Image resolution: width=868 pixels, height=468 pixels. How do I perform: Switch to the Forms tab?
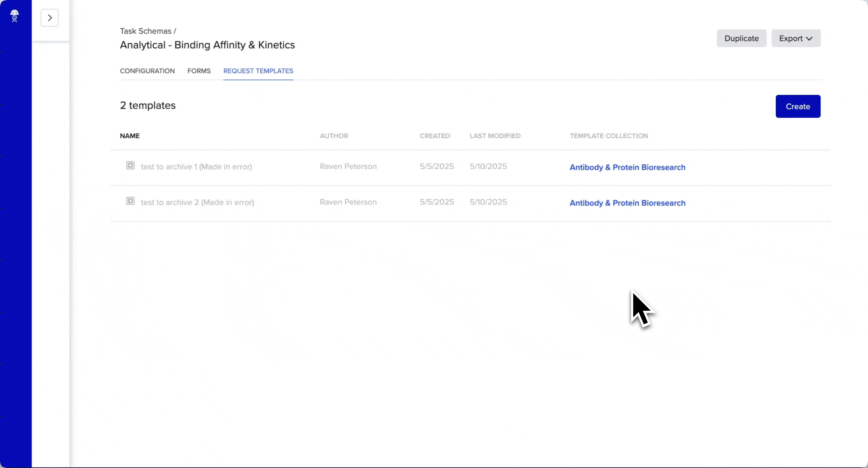point(199,71)
